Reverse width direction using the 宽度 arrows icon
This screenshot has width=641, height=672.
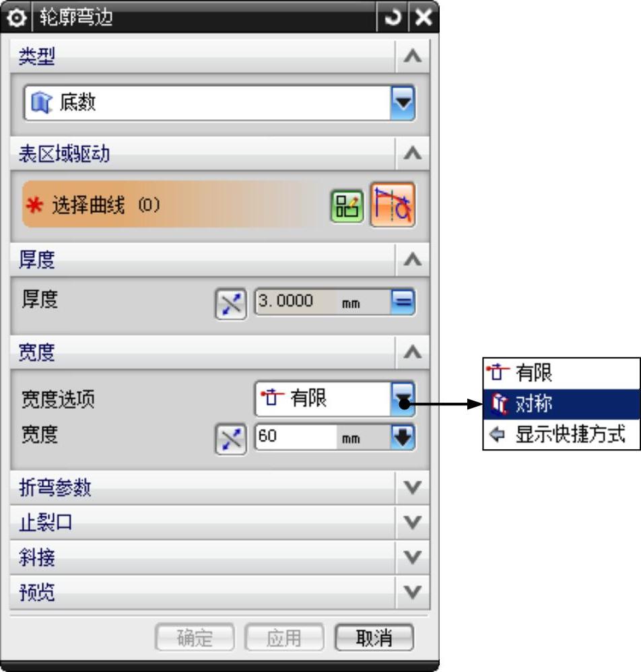tap(230, 439)
